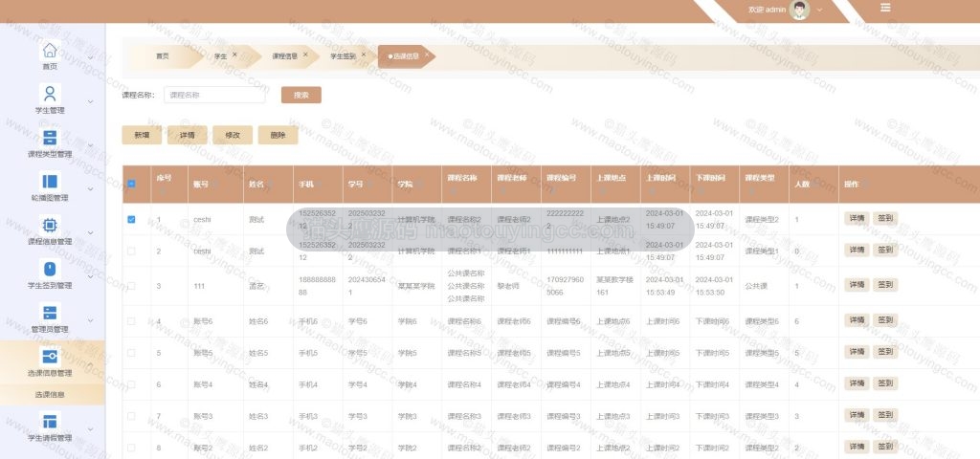The height and width of the screenshot is (459, 980).
Task: Select the active 选课信息 tab
Action: pyautogui.click(x=404, y=56)
